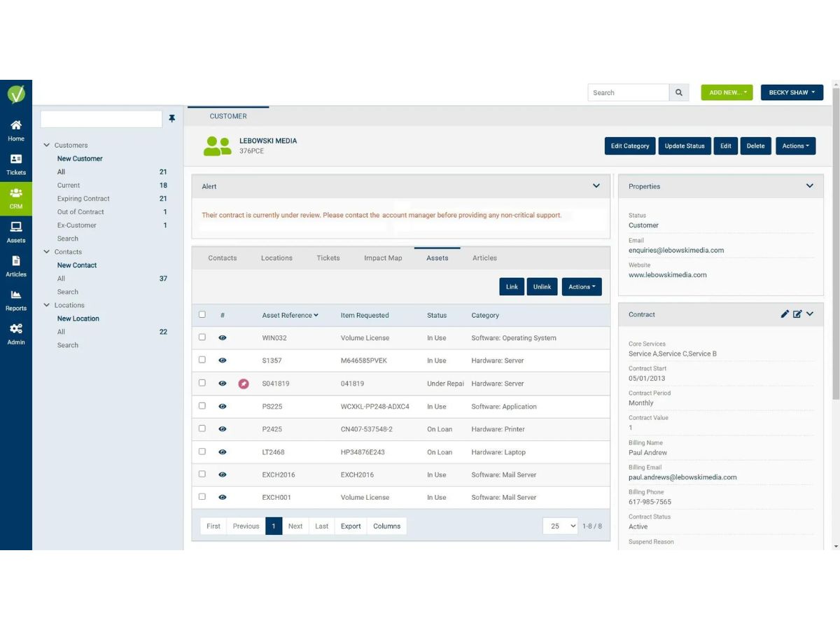
Task: Open the Reports section in sidebar
Action: [x=16, y=300]
